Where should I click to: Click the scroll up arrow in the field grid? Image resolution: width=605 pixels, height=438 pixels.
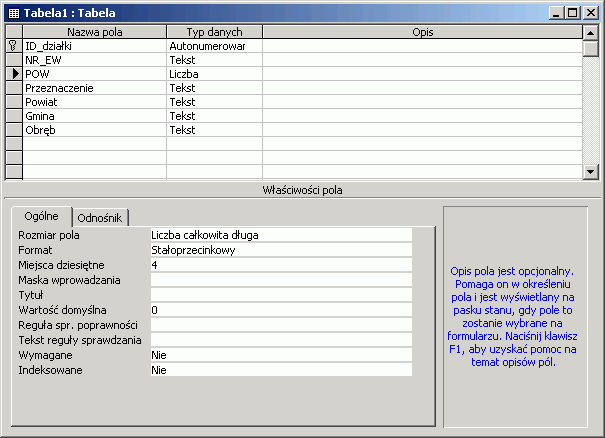coord(590,32)
